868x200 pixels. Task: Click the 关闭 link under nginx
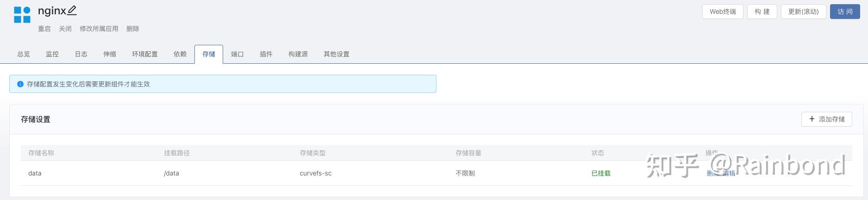coord(65,29)
